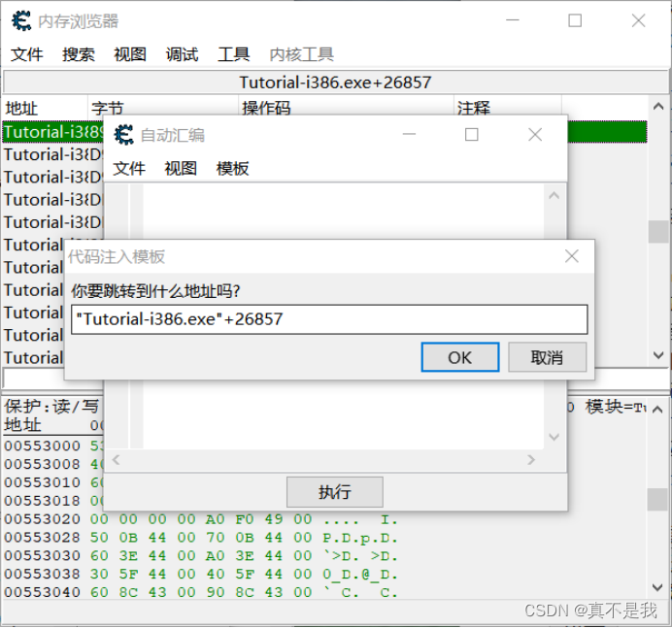Click hex address 00553028
Screen dimensions: 672x628
click(x=42, y=537)
